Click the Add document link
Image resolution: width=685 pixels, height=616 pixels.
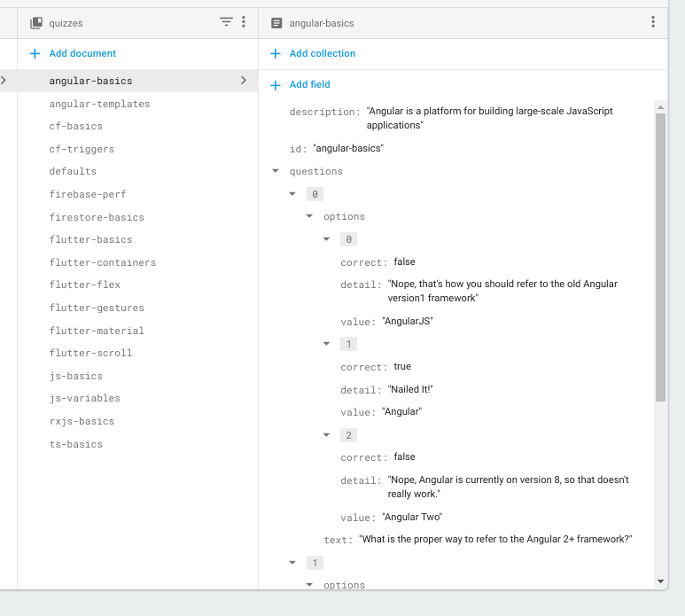[82, 53]
